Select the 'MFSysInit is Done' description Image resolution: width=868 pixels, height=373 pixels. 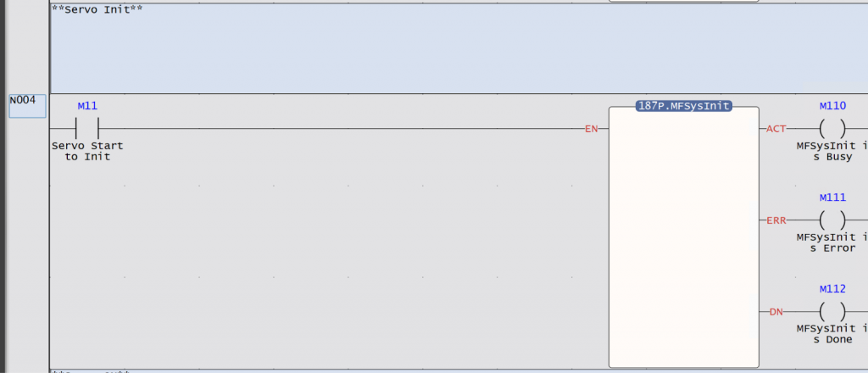point(832,334)
